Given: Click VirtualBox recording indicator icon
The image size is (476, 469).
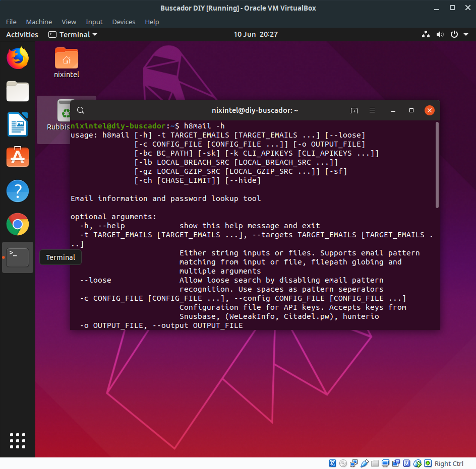Looking at the screenshot, I should (396, 463).
